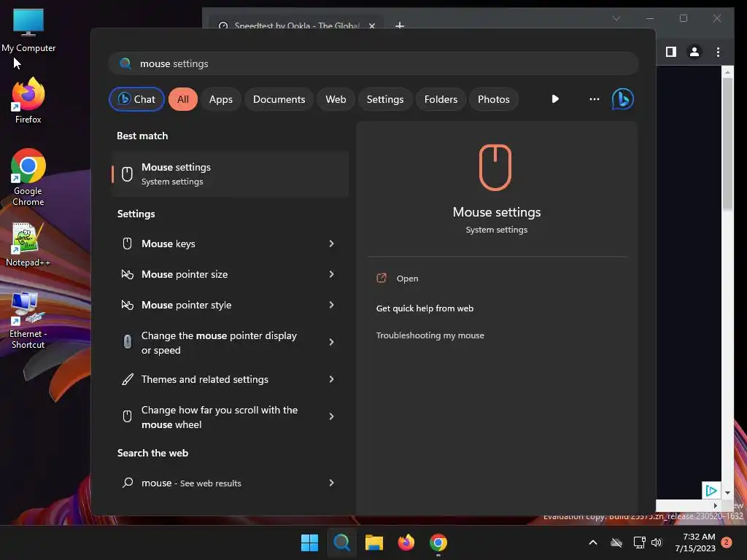747x560 pixels.
Task: Select the Firefox desktop shortcut
Action: (x=28, y=101)
